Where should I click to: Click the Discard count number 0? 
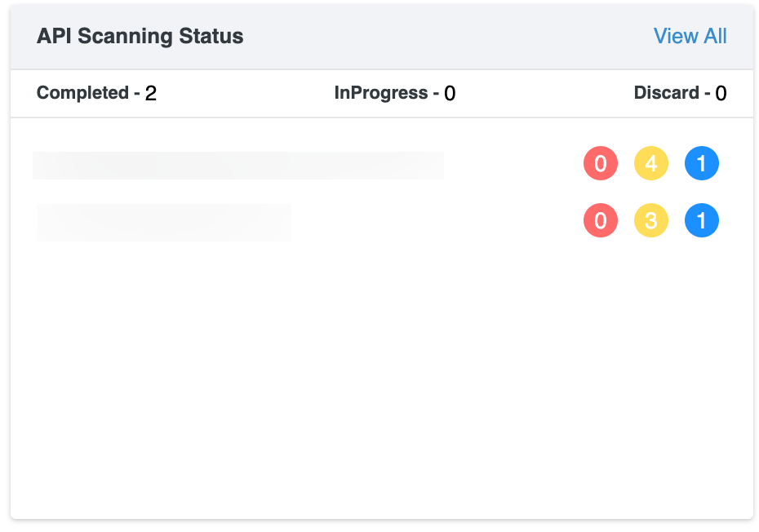(721, 94)
